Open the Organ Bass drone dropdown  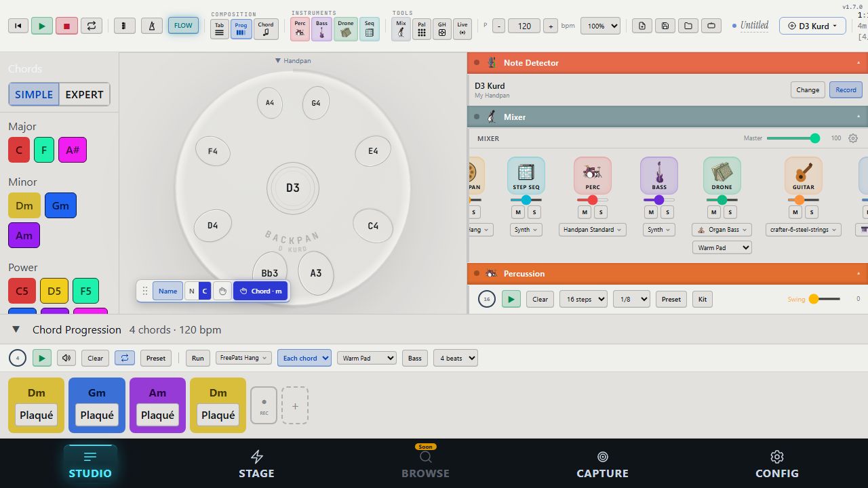tap(722, 230)
